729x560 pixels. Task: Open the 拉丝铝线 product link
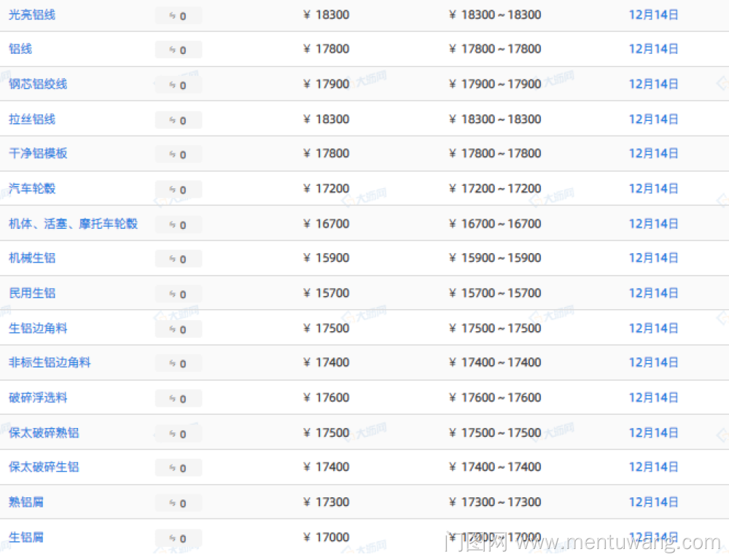click(32, 119)
